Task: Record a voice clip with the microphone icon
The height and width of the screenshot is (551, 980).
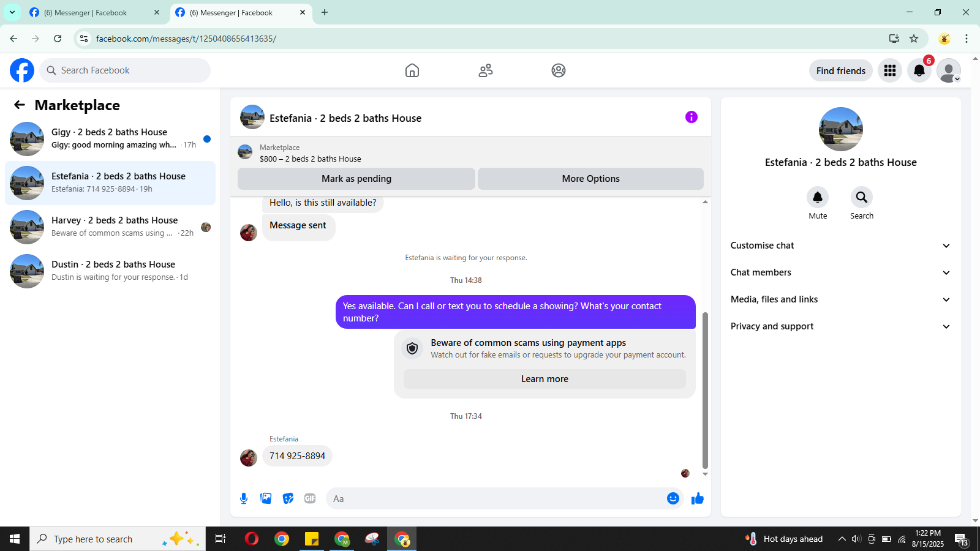Action: click(x=244, y=498)
